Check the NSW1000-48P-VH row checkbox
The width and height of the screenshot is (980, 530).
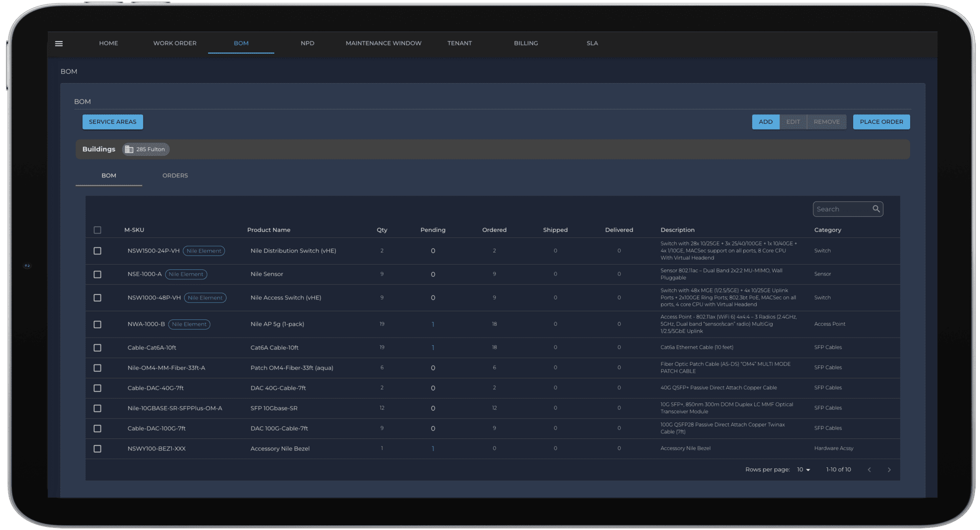point(98,298)
